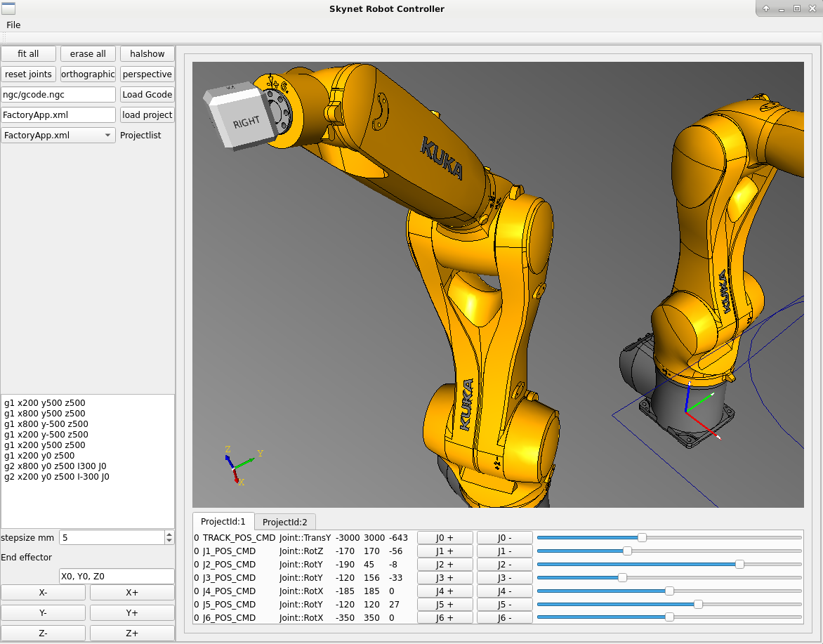This screenshot has height=644, width=823.
Task: Click the J1 + button
Action: pos(445,551)
